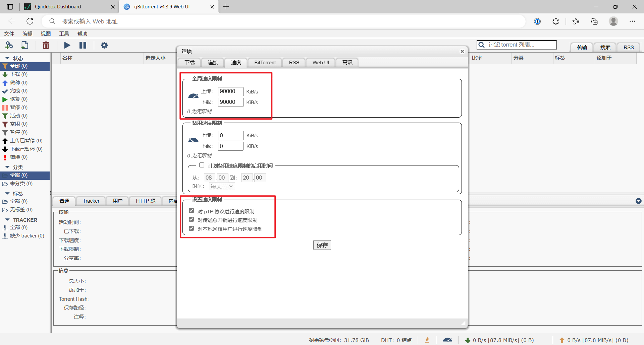
Task: Open the HTTP 源 details tab
Action: 146,201
